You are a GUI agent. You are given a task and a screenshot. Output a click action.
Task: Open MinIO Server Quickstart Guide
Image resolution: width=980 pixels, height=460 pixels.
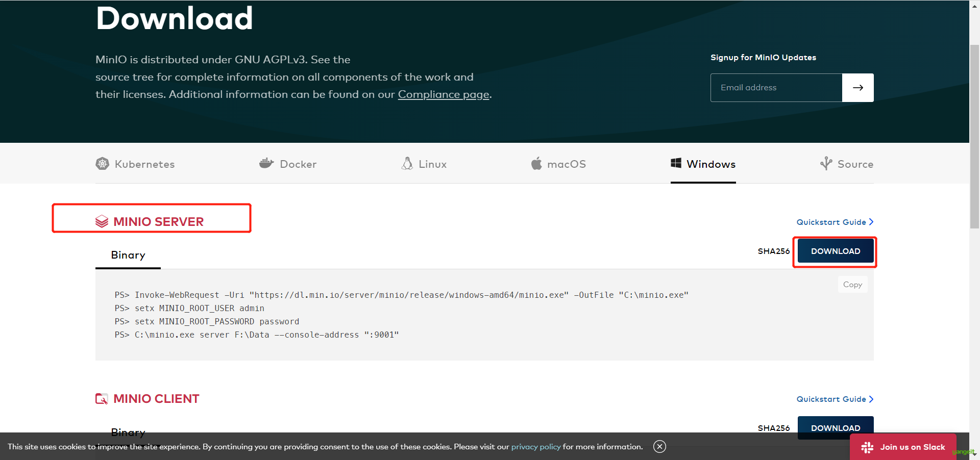click(x=835, y=222)
